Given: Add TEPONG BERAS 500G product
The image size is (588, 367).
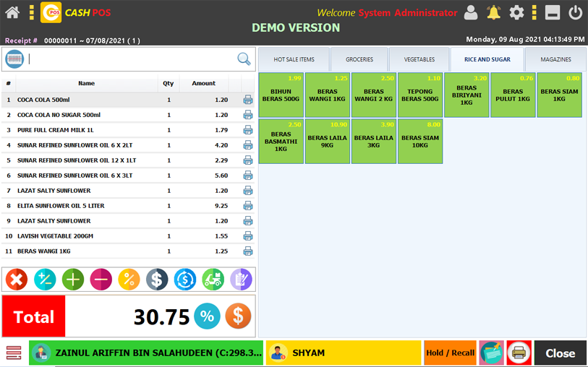Looking at the screenshot, I should [420, 95].
